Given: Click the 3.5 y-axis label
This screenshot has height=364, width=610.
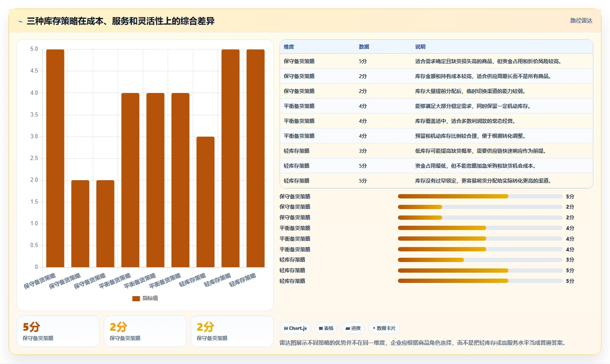Looking at the screenshot, I should pyautogui.click(x=34, y=115).
